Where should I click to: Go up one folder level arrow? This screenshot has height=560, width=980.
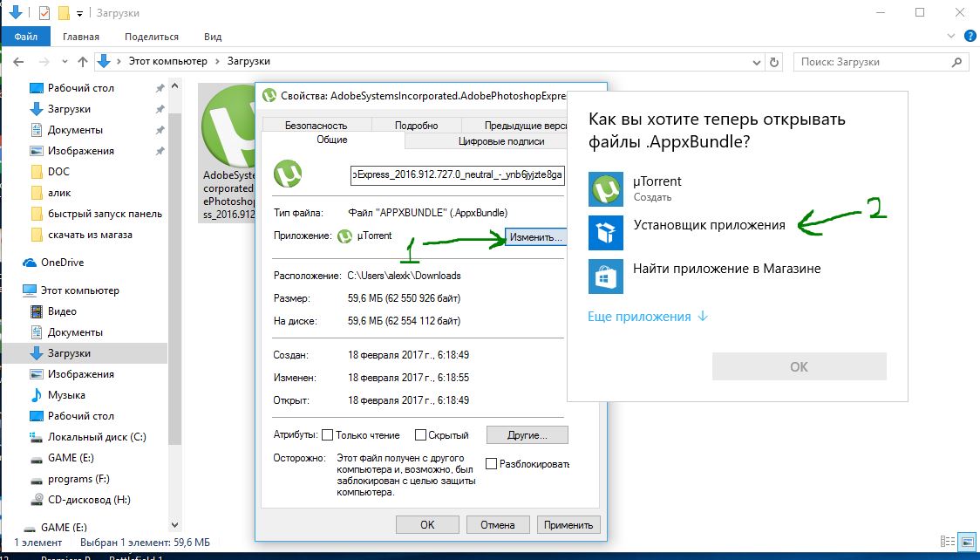(83, 62)
